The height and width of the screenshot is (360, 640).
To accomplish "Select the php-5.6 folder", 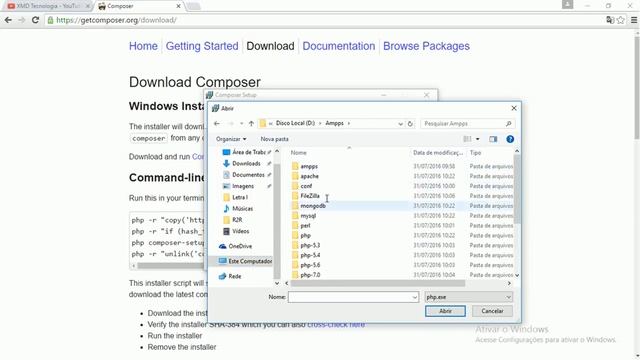I will (x=310, y=265).
